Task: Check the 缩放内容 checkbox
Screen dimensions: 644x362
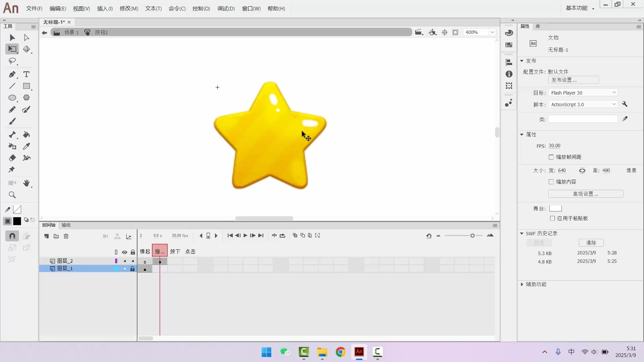Action: tap(551, 182)
